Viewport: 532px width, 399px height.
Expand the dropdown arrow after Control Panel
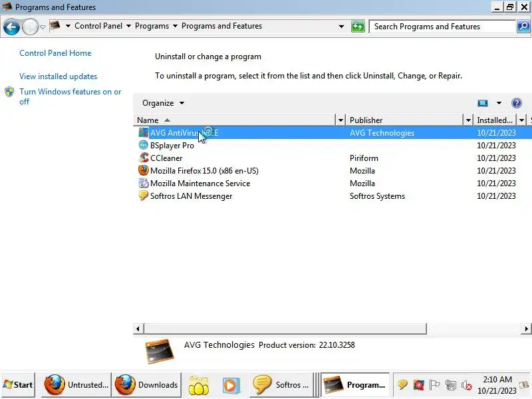(x=128, y=26)
